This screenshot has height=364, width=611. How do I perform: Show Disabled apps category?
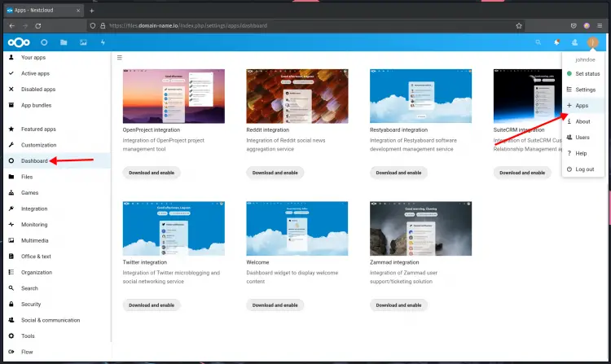pos(57,89)
